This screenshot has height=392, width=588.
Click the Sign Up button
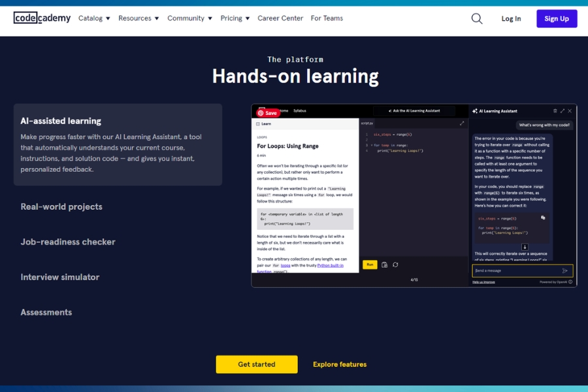tap(557, 18)
